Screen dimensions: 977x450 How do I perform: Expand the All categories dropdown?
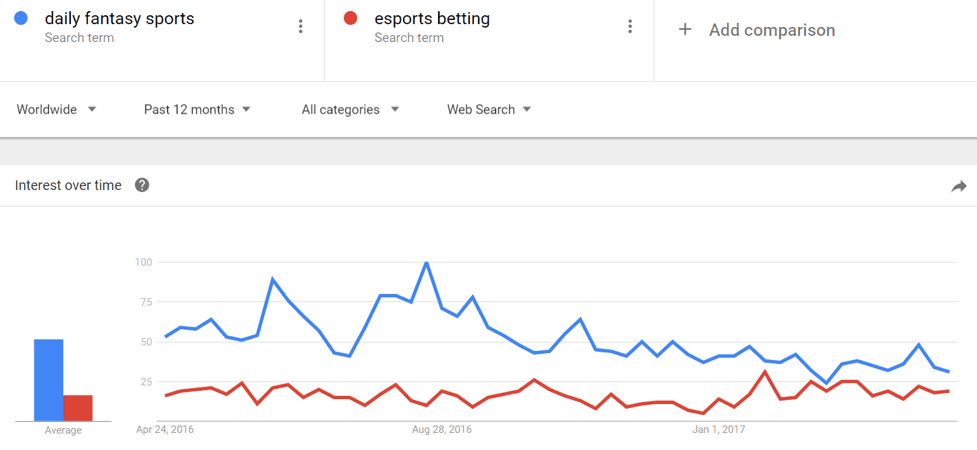click(x=350, y=110)
